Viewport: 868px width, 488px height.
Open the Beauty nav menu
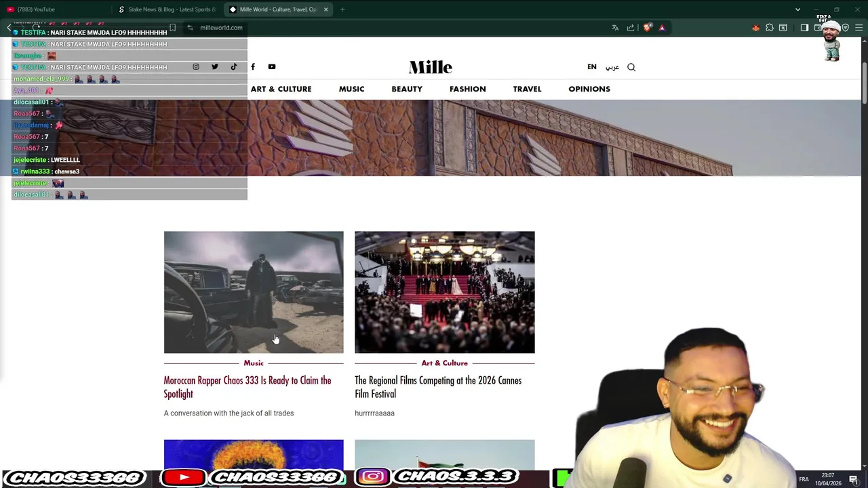407,89
